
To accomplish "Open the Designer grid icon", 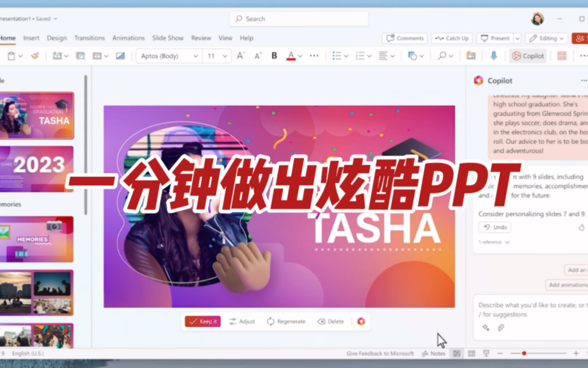I will tap(562, 56).
